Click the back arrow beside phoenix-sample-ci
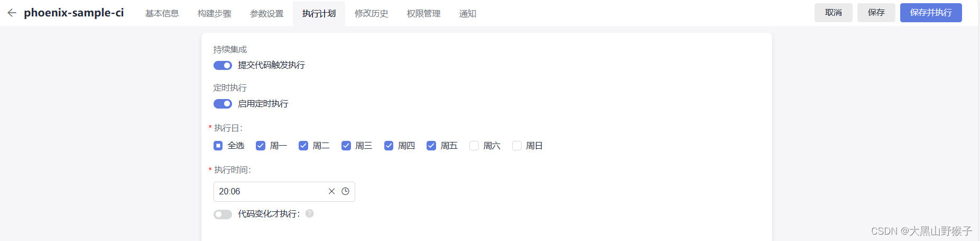980x241 pixels. (x=12, y=13)
